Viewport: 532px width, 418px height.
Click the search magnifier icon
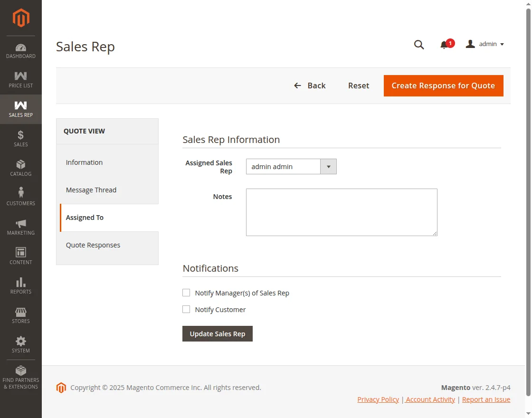(419, 45)
